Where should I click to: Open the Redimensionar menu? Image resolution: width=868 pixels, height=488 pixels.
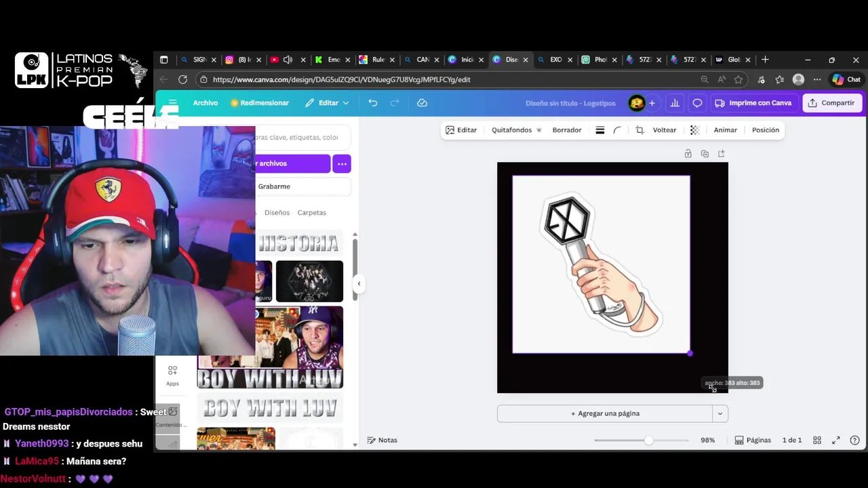(260, 103)
